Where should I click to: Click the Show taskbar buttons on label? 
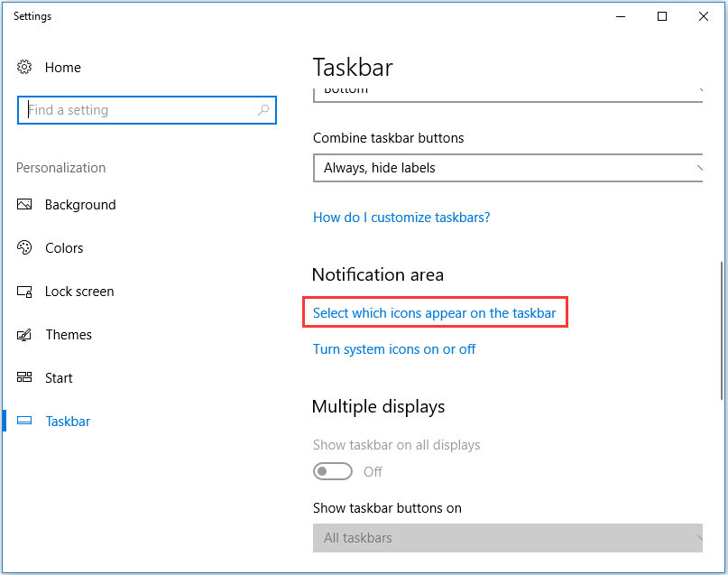click(x=387, y=508)
